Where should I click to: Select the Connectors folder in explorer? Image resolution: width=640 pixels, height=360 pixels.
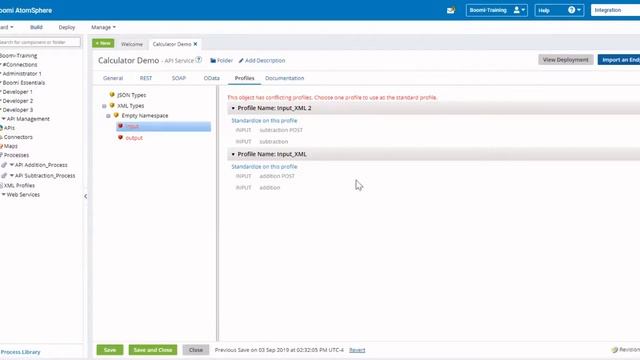17,137
